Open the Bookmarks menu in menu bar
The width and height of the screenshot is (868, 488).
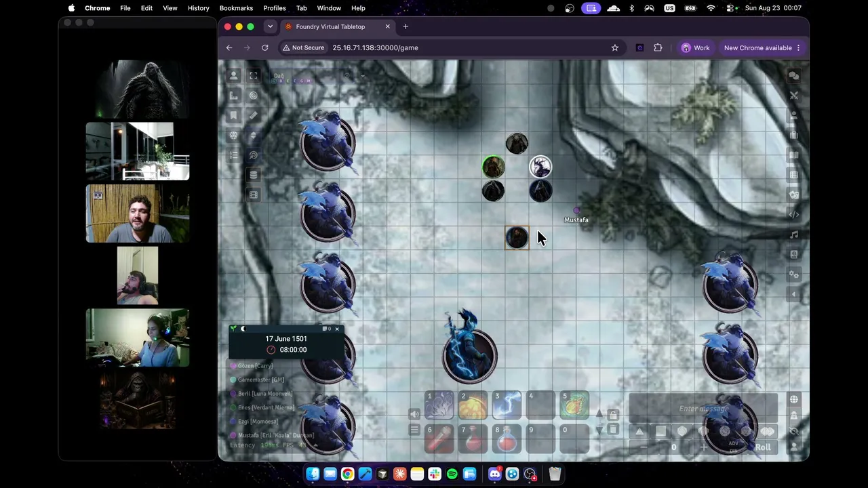236,8
